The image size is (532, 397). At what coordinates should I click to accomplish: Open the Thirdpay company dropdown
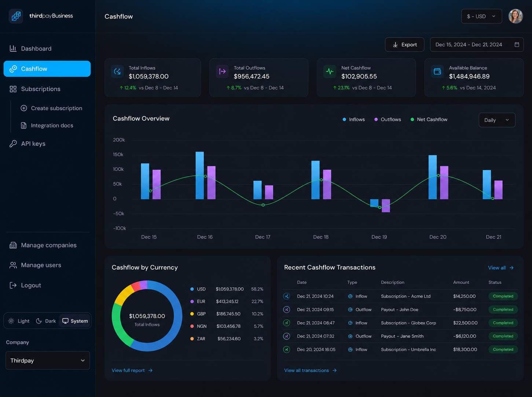[48, 360]
